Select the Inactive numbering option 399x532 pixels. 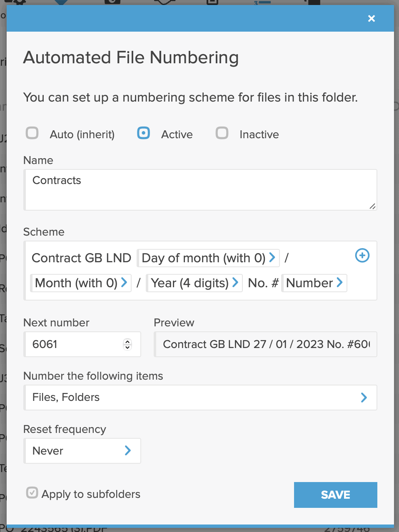point(222,133)
